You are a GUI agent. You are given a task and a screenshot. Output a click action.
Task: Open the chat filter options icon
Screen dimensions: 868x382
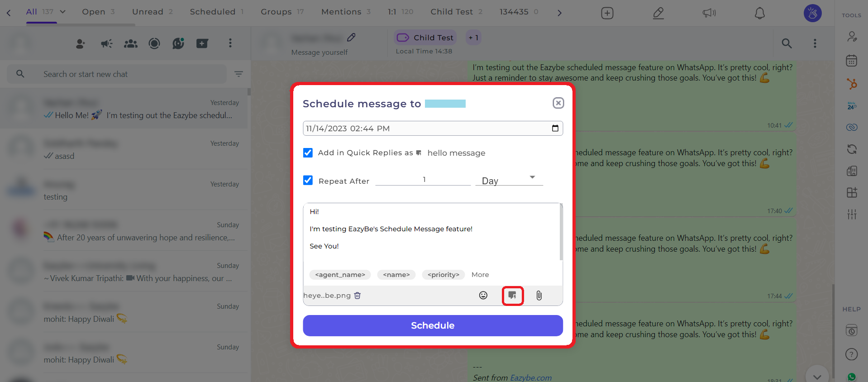coord(239,74)
